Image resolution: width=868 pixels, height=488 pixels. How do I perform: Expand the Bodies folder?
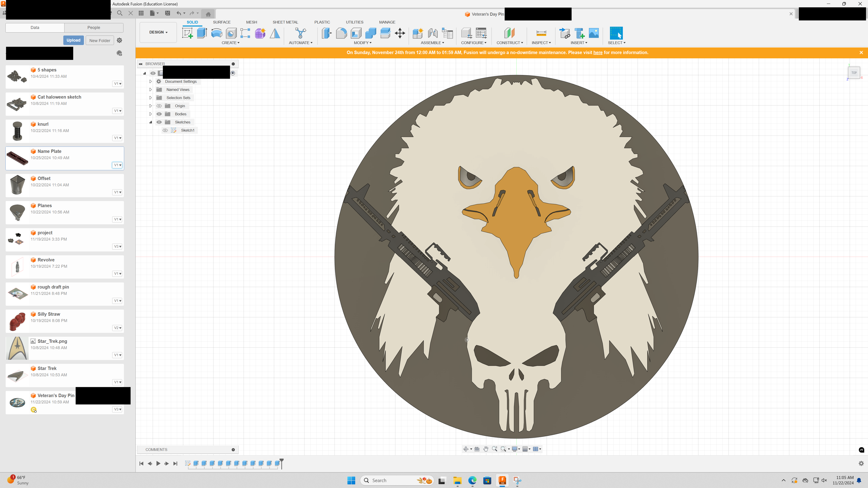[151, 114]
